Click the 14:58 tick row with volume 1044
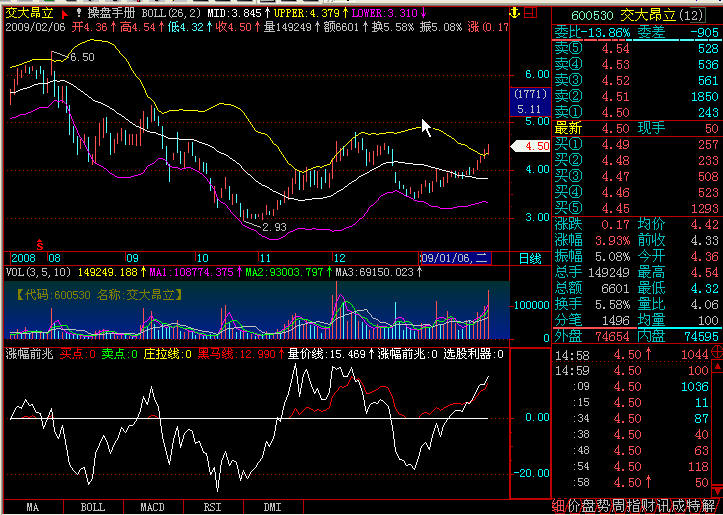Image resolution: width=723 pixels, height=515 pixels. [x=632, y=354]
